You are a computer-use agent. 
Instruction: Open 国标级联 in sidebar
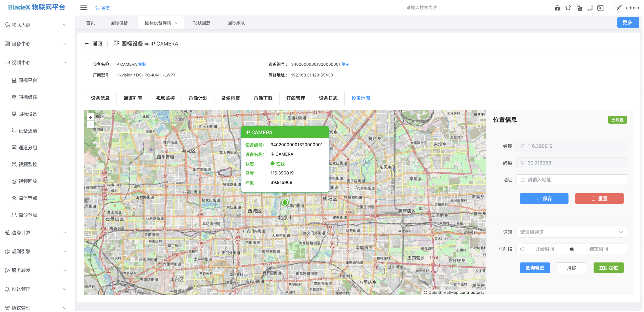point(28,97)
